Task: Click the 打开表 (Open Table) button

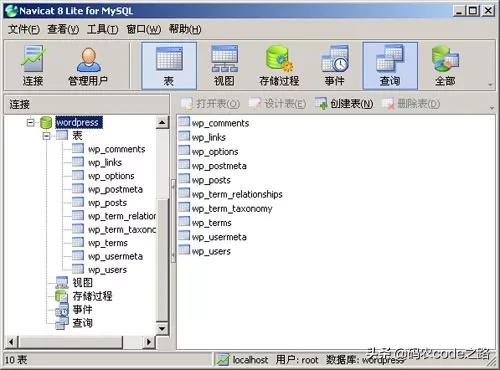Action: point(210,104)
